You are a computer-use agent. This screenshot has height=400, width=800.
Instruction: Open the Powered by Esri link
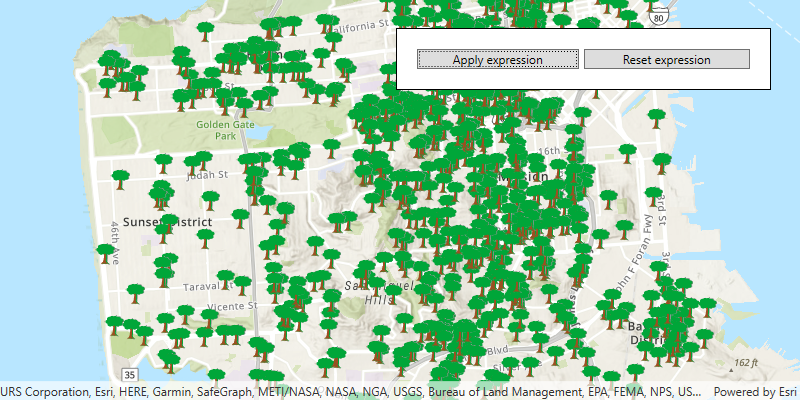pyautogui.click(x=755, y=391)
